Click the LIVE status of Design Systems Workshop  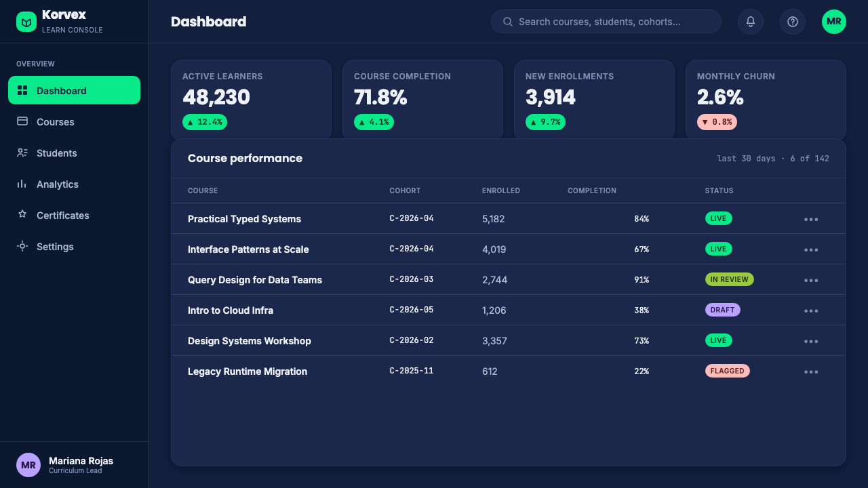(718, 340)
